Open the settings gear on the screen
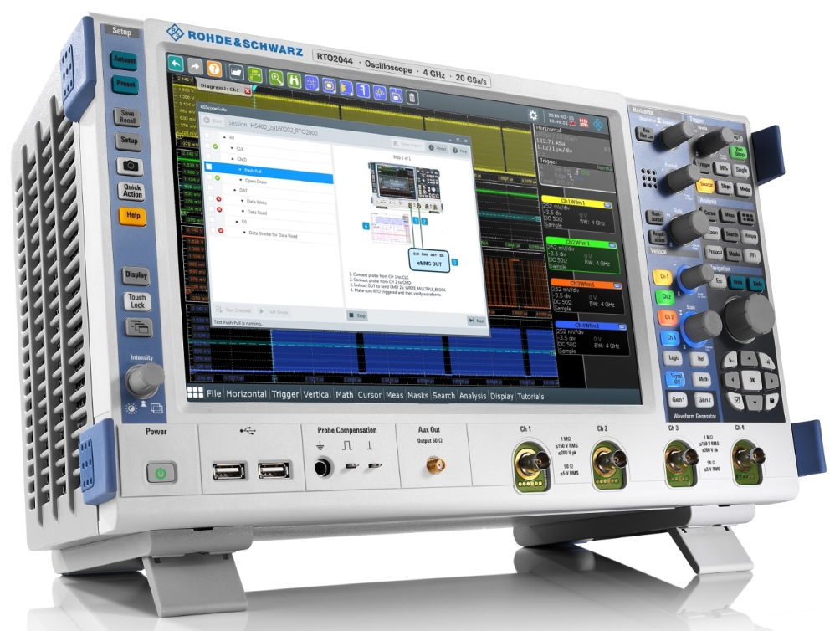The width and height of the screenshot is (840, 631). click(532, 115)
